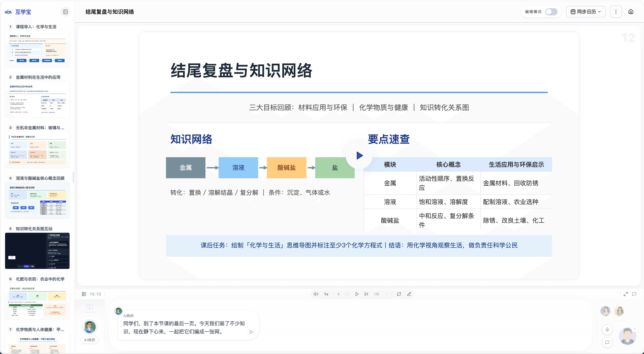Click the AI teacher avatar on left

(89, 327)
